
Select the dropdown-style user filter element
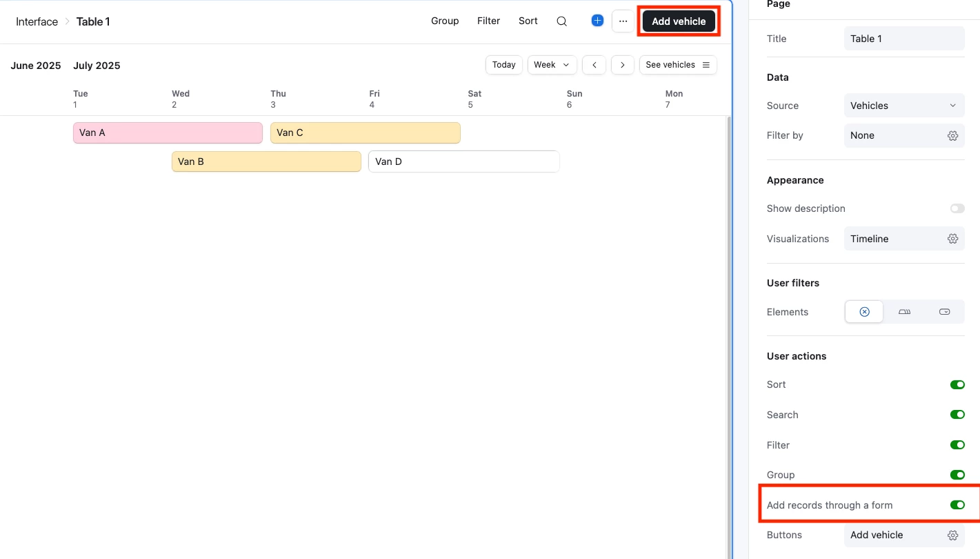[944, 312]
